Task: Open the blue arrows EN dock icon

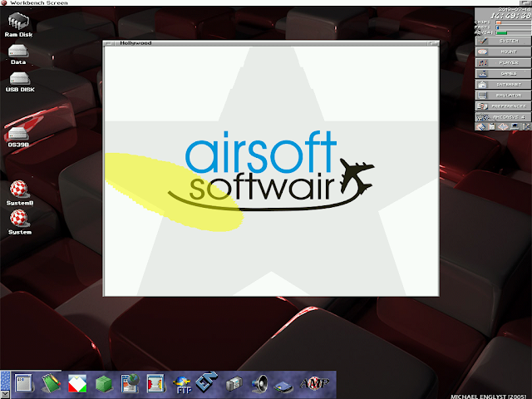Action: [x=207, y=382]
